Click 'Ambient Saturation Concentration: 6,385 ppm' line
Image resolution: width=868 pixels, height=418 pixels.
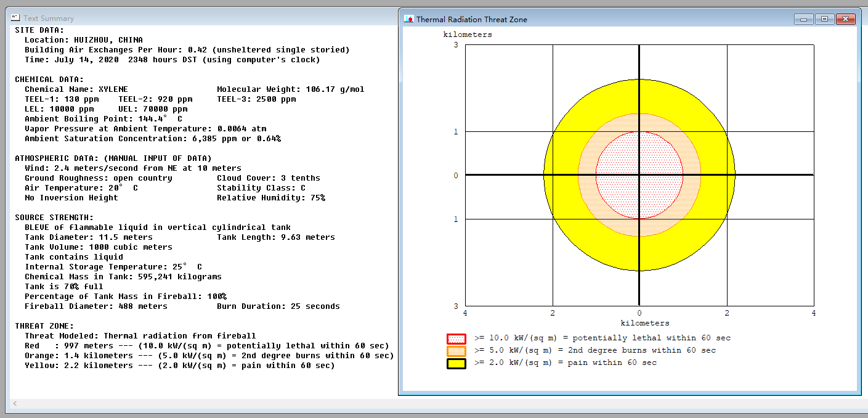(x=153, y=138)
